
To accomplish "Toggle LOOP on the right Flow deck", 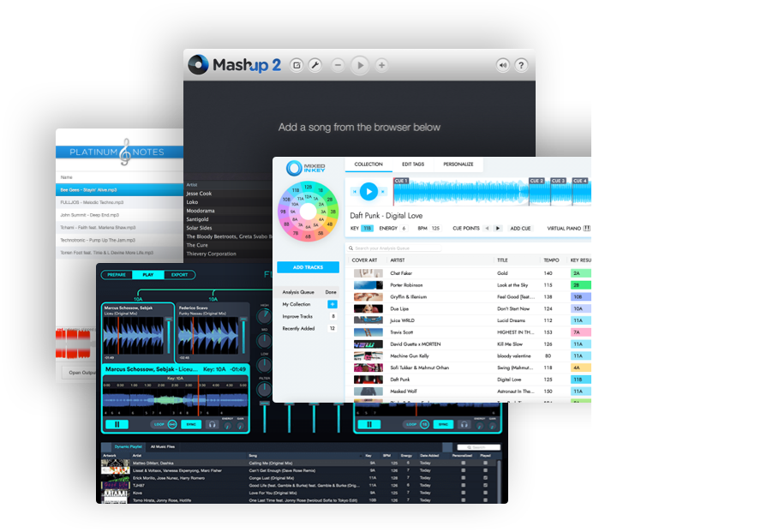I will (x=416, y=424).
